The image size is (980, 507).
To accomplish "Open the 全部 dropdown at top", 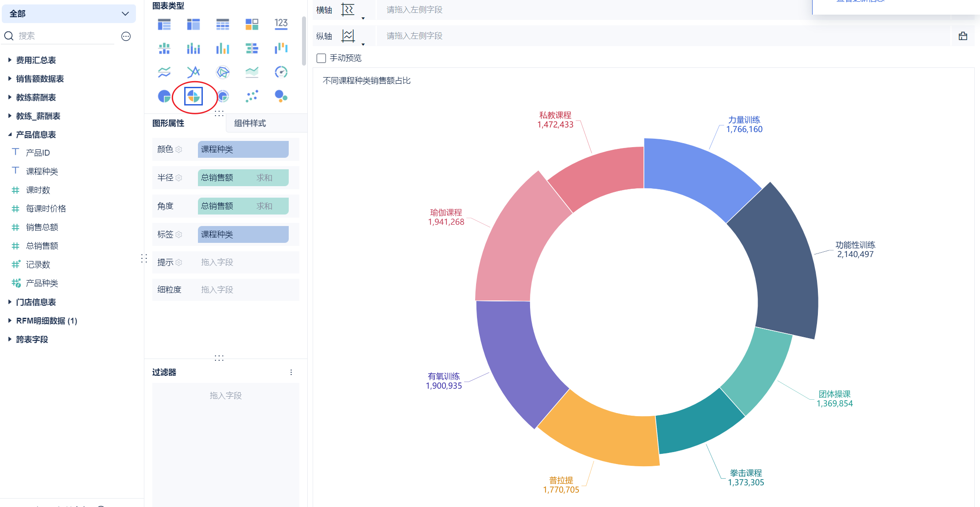I will pyautogui.click(x=69, y=14).
